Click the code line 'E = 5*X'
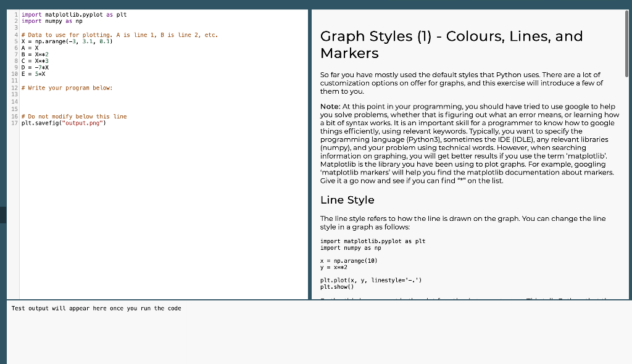This screenshot has width=632, height=364. tap(33, 74)
